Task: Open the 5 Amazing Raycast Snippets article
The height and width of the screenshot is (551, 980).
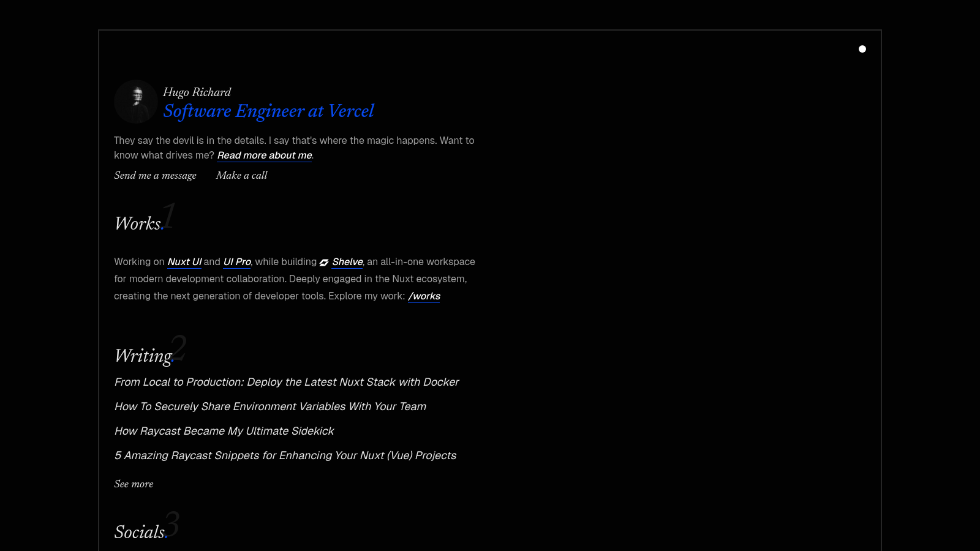Action: coord(285,455)
